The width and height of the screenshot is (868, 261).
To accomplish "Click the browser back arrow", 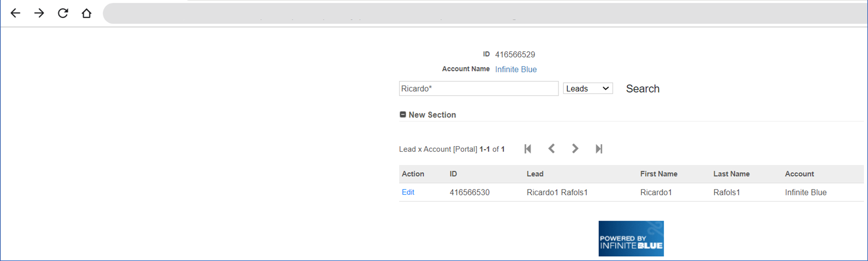I will point(15,13).
